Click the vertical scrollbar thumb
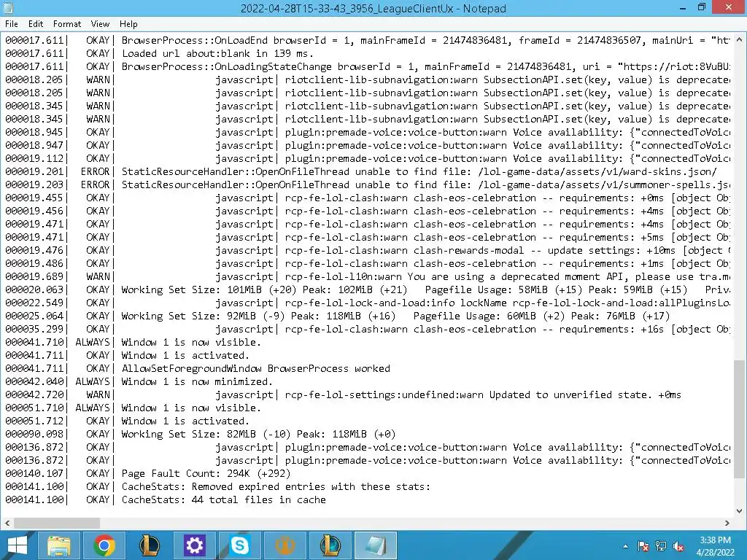The image size is (747, 560). [740, 419]
